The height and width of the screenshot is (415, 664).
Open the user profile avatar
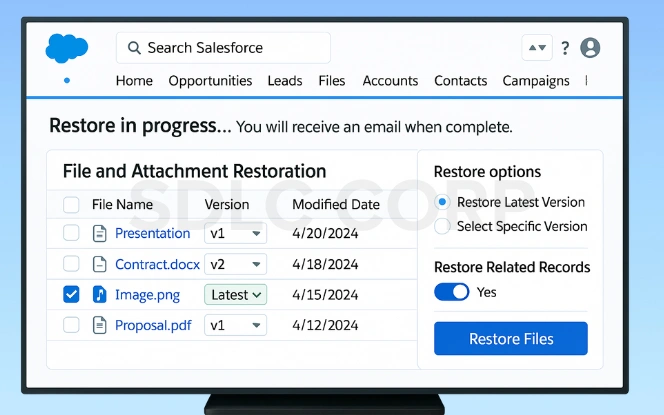590,47
